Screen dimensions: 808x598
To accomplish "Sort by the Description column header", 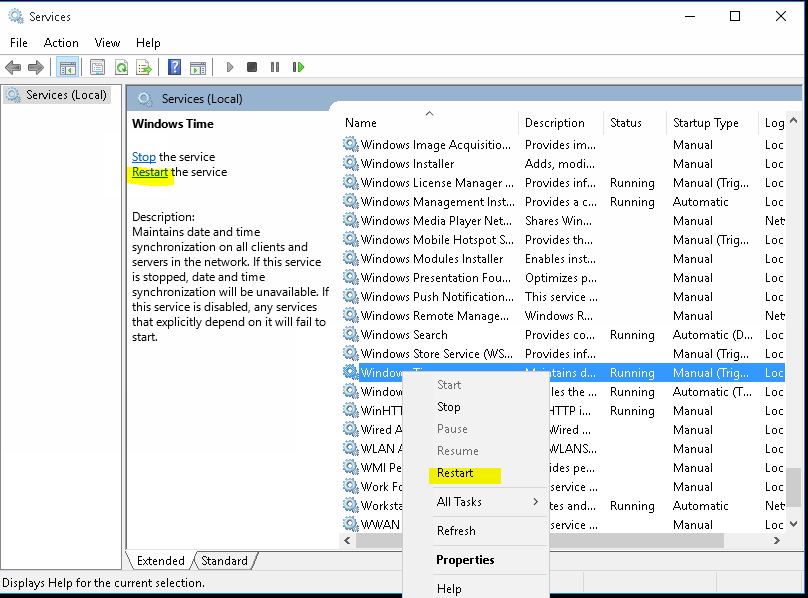I will point(561,123).
